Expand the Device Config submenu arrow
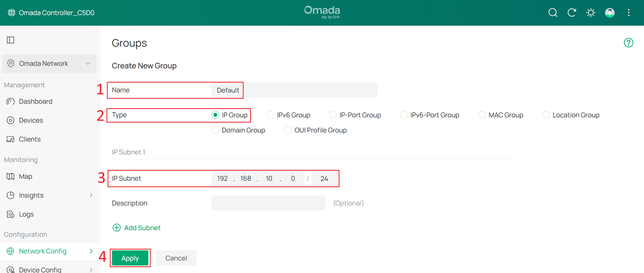 pyautogui.click(x=91, y=270)
